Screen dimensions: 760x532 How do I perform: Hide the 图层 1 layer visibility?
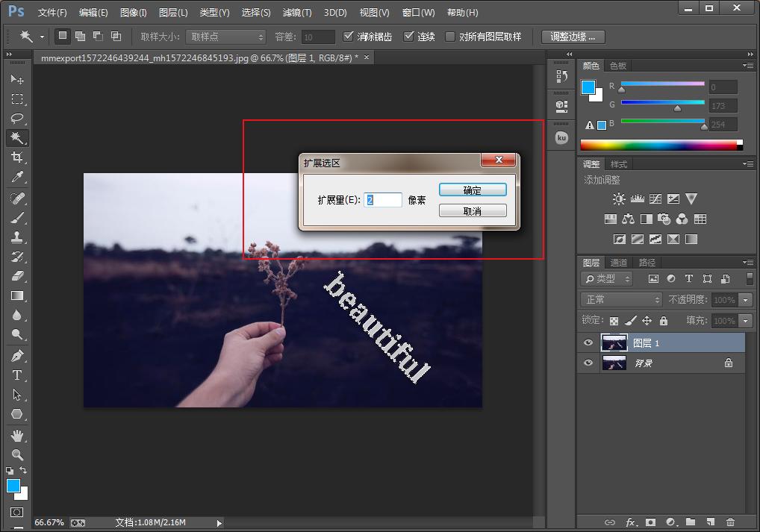[588, 343]
